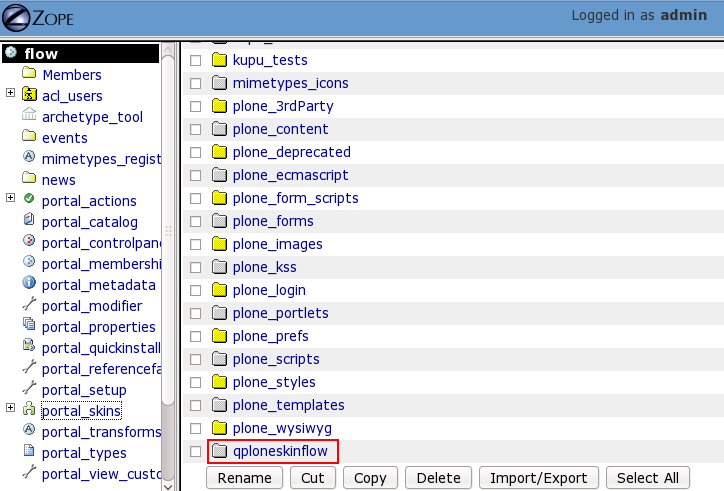The width and height of the screenshot is (724, 491).
Task: Click the flow root cog icon
Action: tap(11, 52)
